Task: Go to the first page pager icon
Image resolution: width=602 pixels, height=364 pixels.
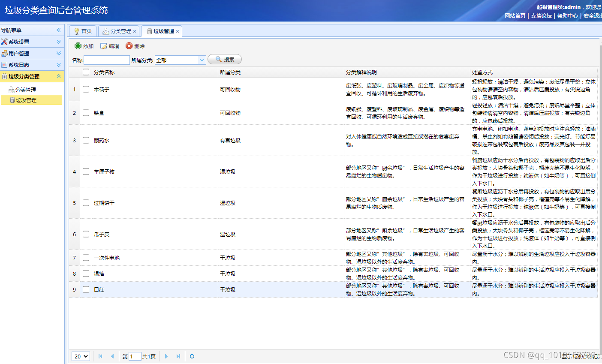Action: tap(100, 356)
